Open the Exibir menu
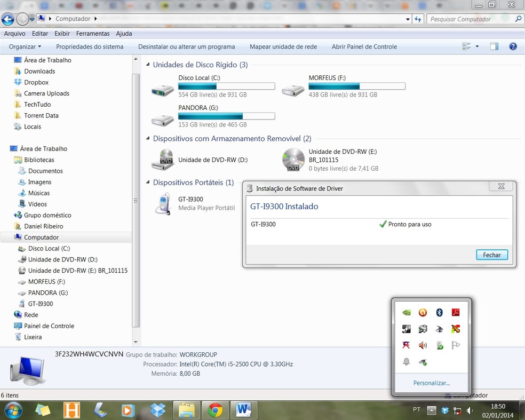 (62, 34)
